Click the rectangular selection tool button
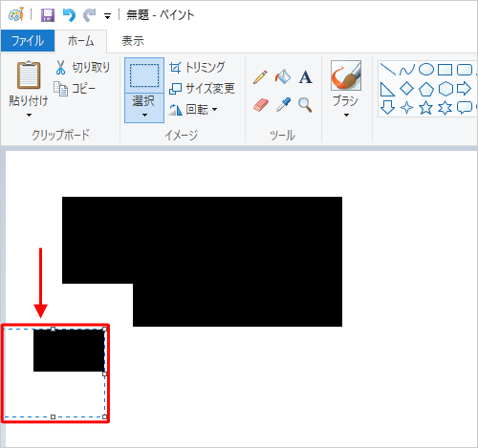Image resolution: width=478 pixels, height=448 pixels. point(144,75)
